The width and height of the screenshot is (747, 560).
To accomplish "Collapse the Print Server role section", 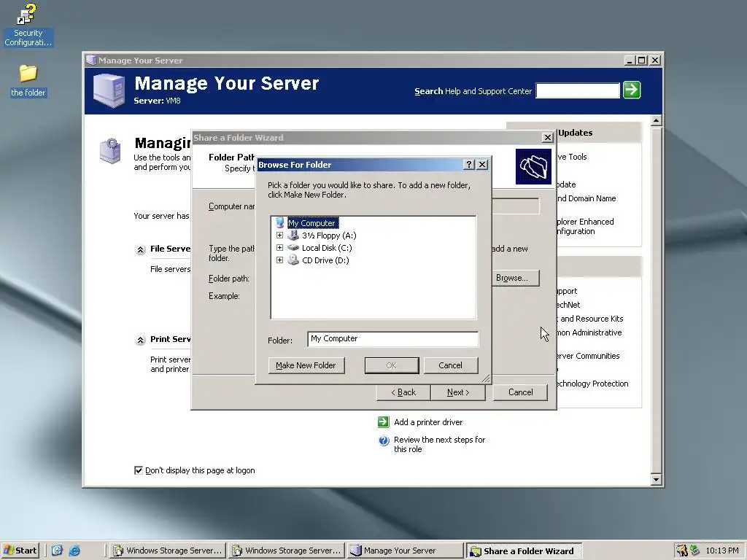I will point(141,340).
